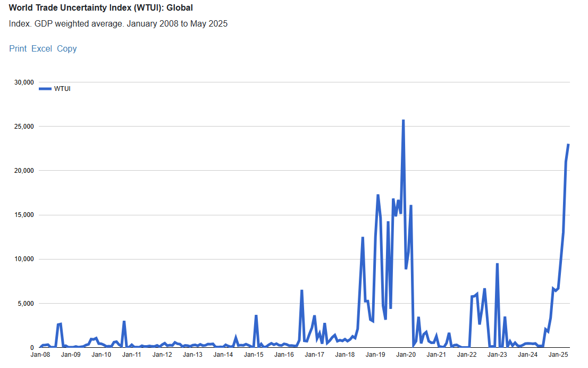Screen dimensions: 588x368
Task: Click the Jan-08 x-axis label
Action: (x=40, y=355)
